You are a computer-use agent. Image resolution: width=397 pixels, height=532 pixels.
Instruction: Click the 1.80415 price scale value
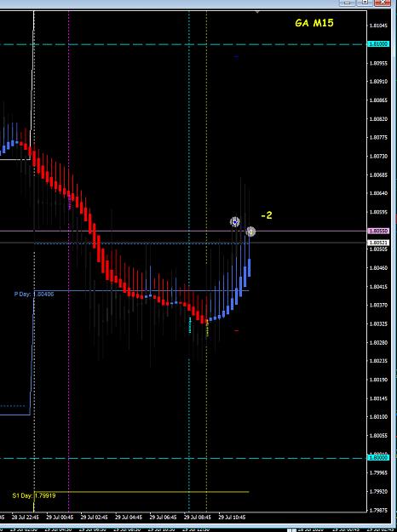pyautogui.click(x=378, y=287)
